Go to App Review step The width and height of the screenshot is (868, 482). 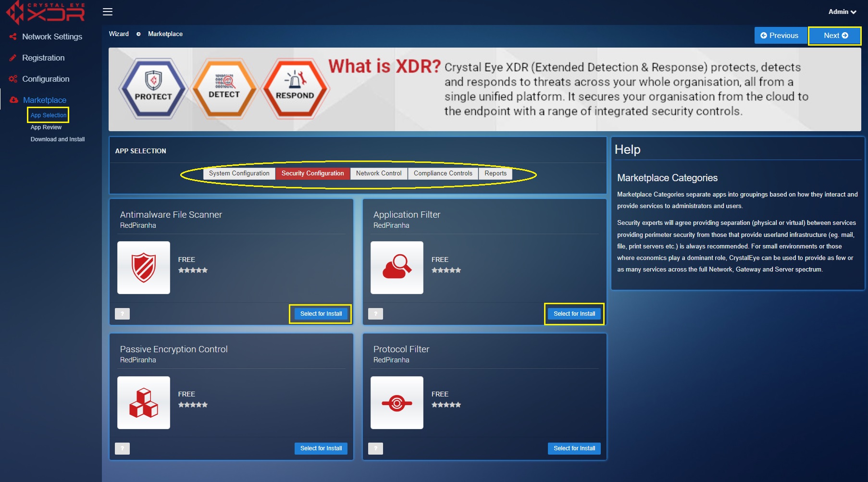point(46,127)
